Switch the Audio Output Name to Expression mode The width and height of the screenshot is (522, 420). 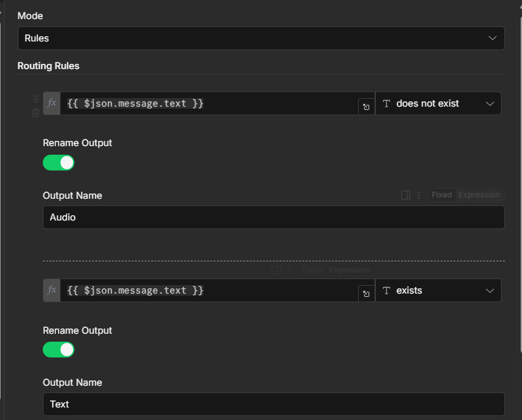coord(479,195)
